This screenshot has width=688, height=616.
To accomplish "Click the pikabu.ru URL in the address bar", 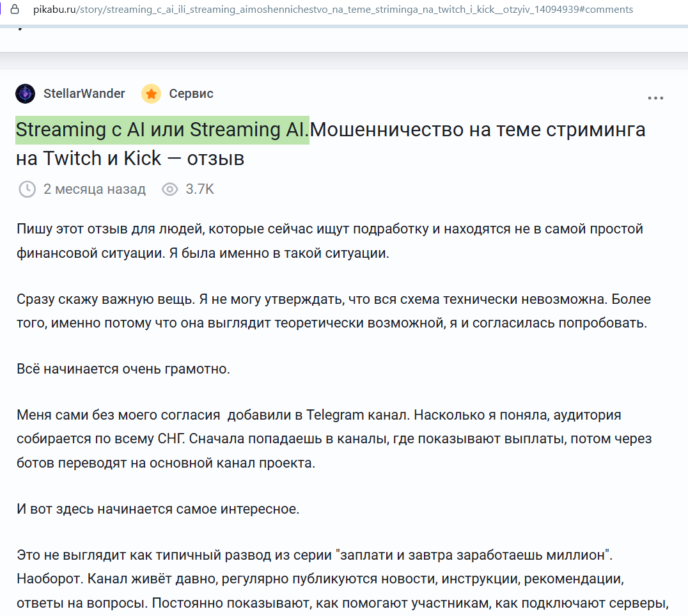I will [x=332, y=9].
